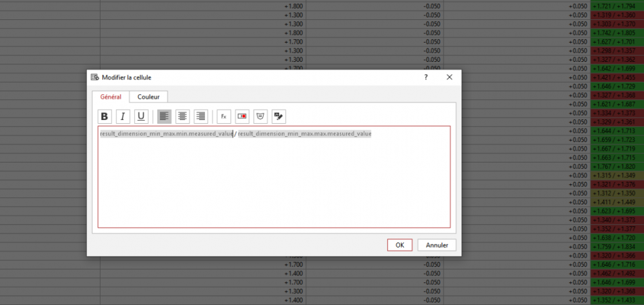Viewport: 644px width, 305px height.
Task: Select background cell +1.646 / +1.716
Action: tap(617, 265)
